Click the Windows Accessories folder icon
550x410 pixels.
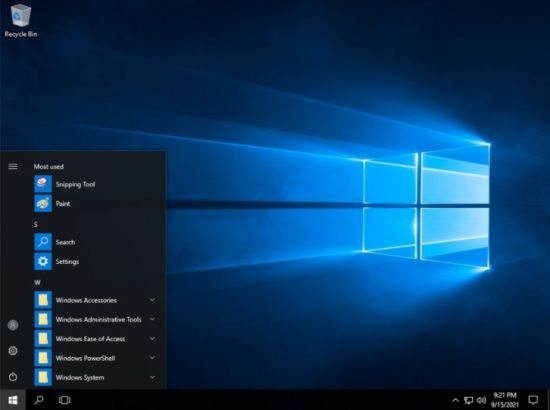[43, 300]
